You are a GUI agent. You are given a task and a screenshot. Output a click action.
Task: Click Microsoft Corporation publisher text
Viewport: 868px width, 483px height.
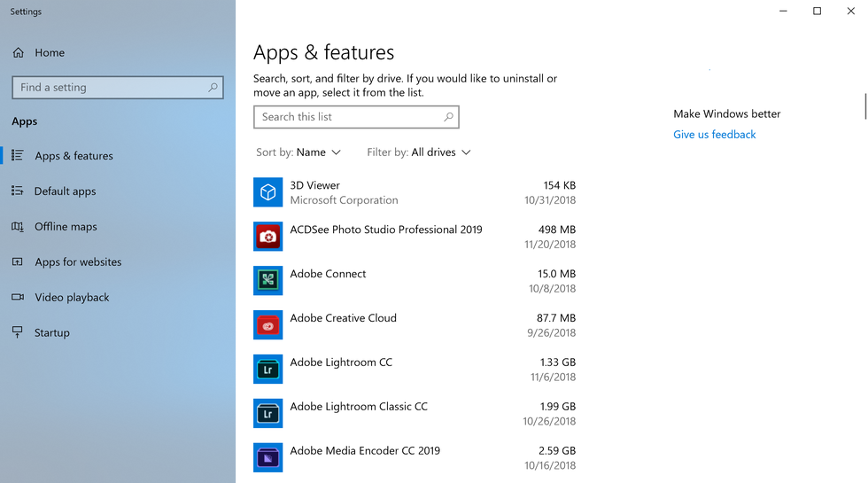coord(344,200)
